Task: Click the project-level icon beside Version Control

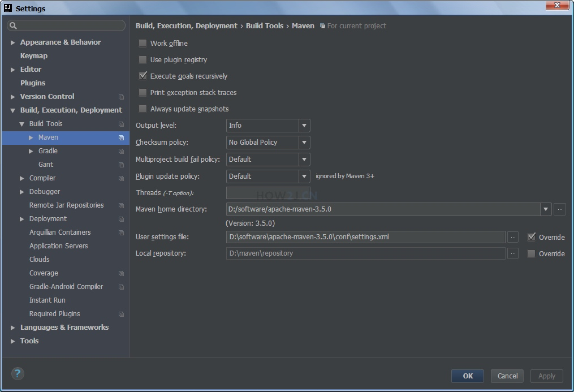Action: tap(121, 97)
